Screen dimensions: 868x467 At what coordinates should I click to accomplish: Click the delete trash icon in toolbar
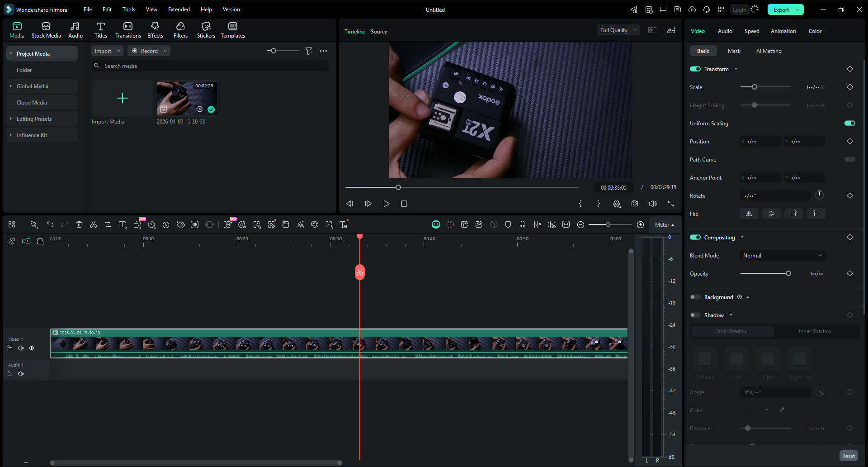79,224
